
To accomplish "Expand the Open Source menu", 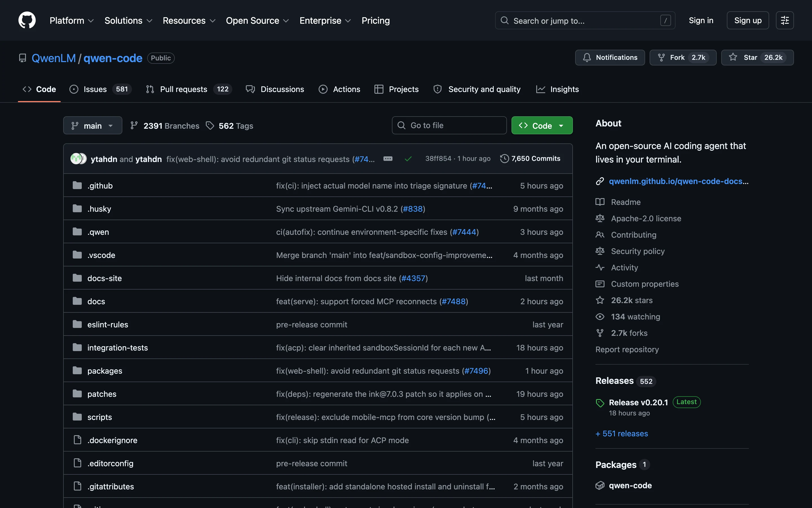I will (257, 21).
